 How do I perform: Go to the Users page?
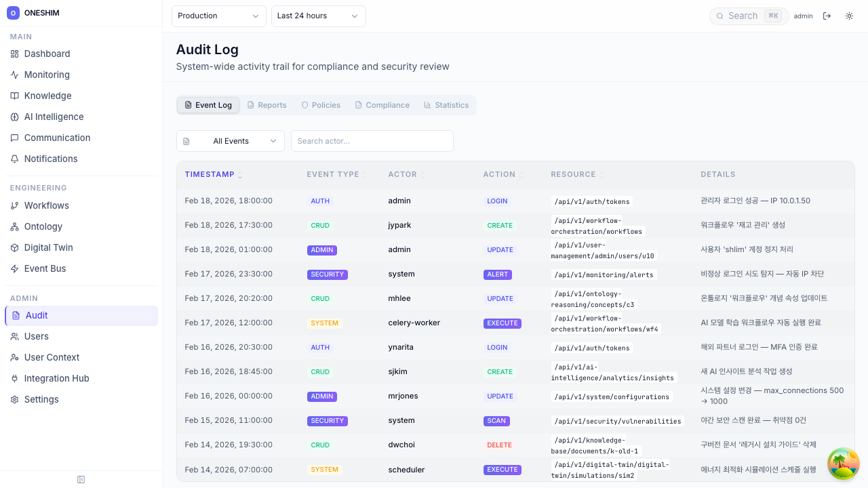(x=37, y=336)
